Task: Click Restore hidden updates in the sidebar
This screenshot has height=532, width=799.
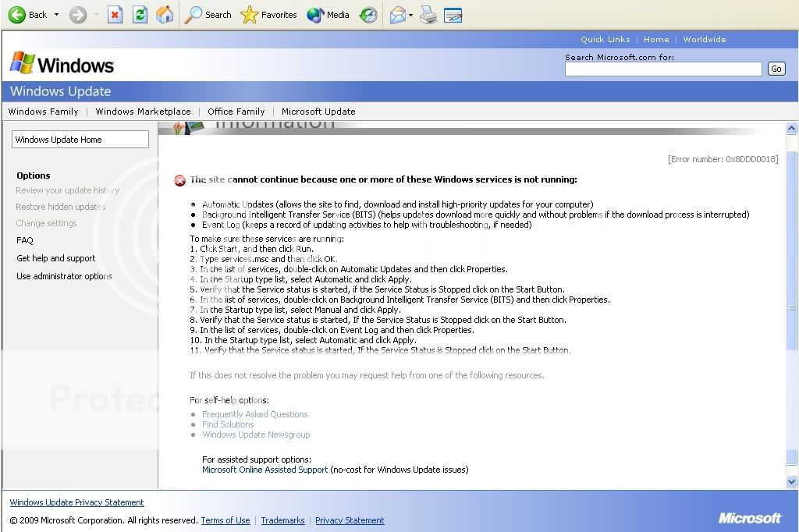Action: click(61, 207)
